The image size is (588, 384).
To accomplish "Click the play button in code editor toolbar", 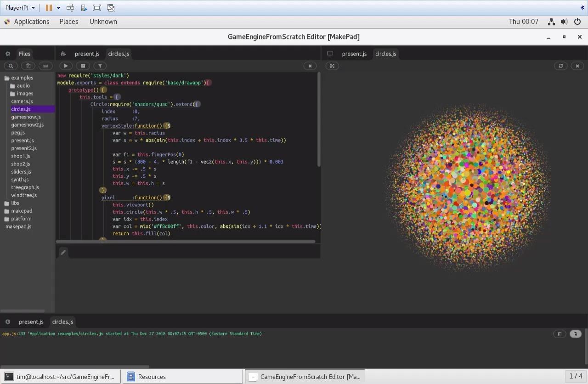I will click(x=66, y=66).
